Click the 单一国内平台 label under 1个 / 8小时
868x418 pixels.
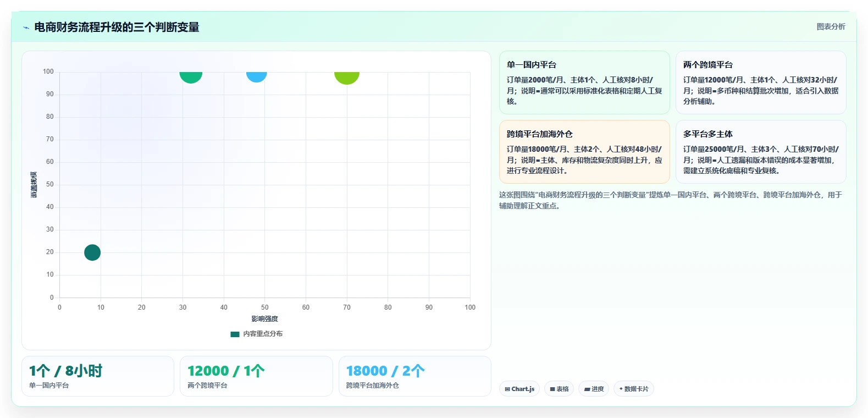[x=49, y=386]
